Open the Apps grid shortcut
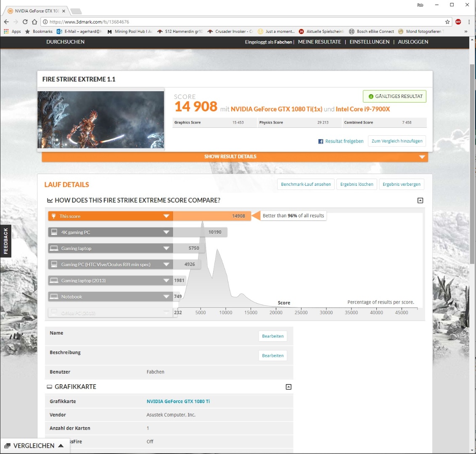This screenshot has height=454, width=476. [13, 32]
